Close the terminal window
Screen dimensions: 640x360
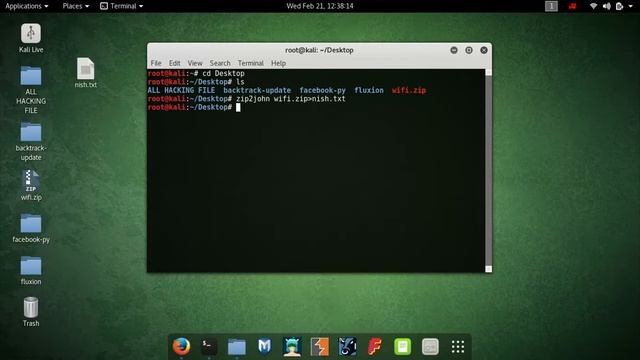click(484, 50)
